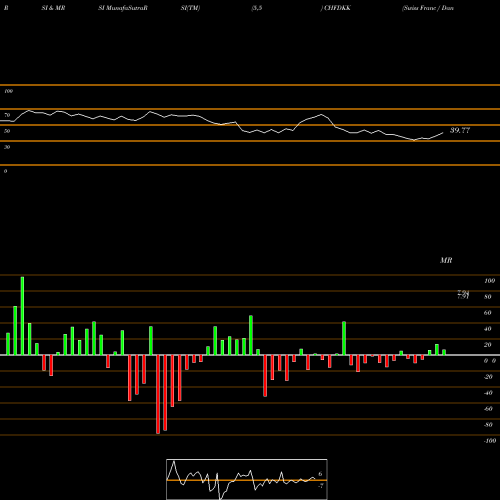The image size is (500, 500).
Task: Click the 80 label on MR axis
Action: 487,297
